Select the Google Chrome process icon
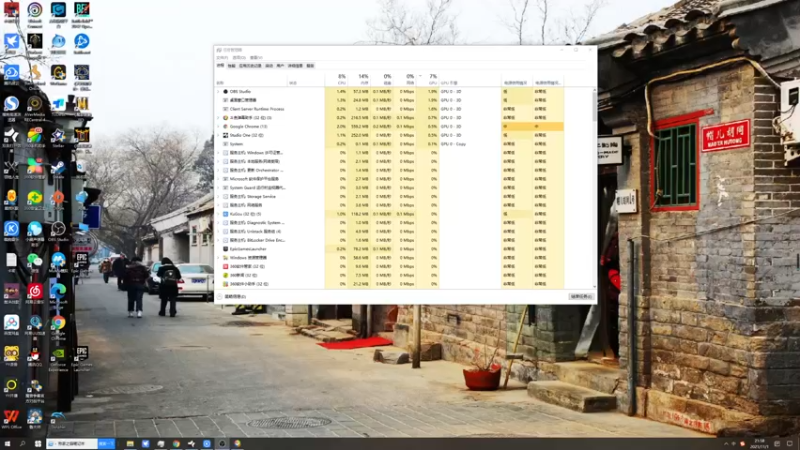Image resolution: width=800 pixels, height=450 pixels. coord(225,127)
